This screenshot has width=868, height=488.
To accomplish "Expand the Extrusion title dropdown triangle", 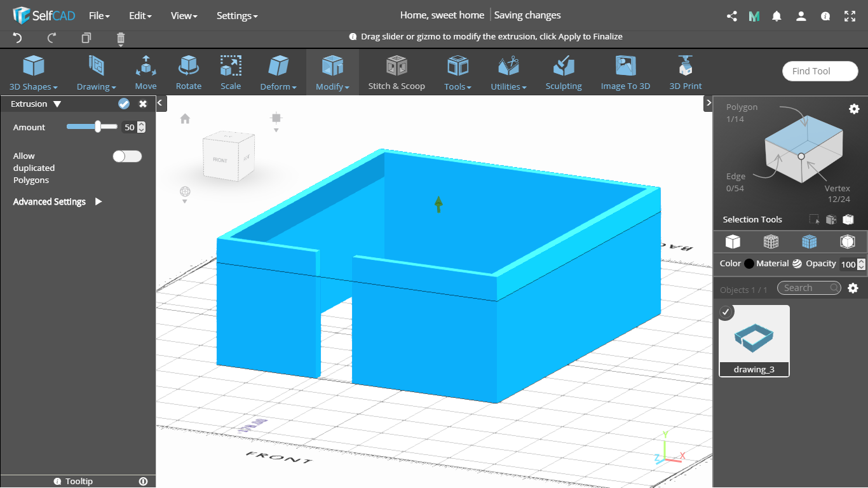I will (x=57, y=104).
